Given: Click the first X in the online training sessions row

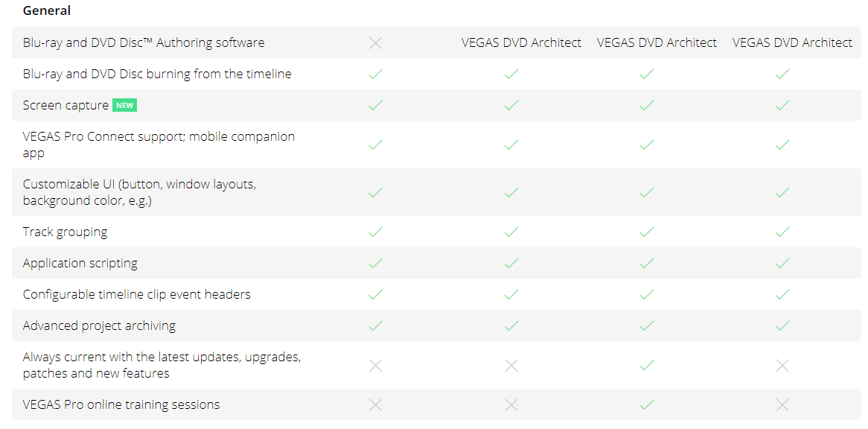Looking at the screenshot, I should coord(376,404).
